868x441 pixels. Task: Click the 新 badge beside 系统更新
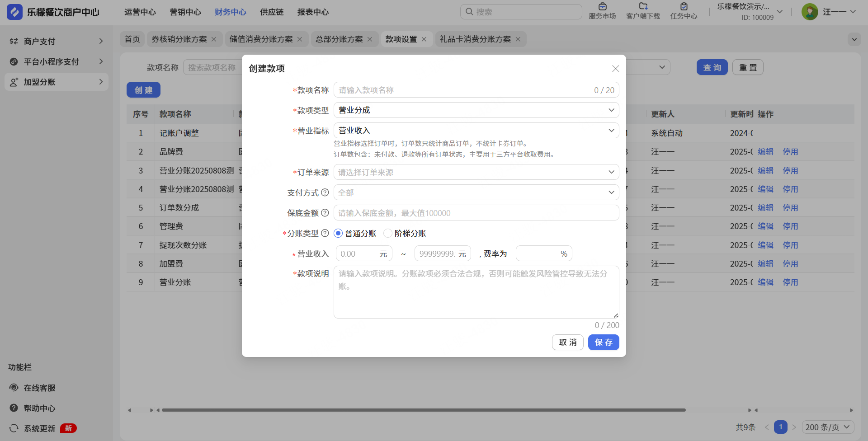[x=68, y=428]
